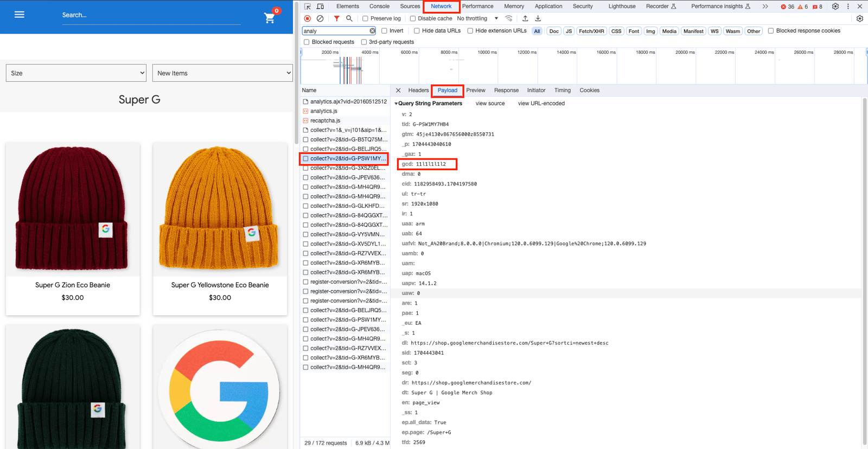Open the New Items sort dropdown
Screen dimensions: 868x449
pyautogui.click(x=222, y=73)
